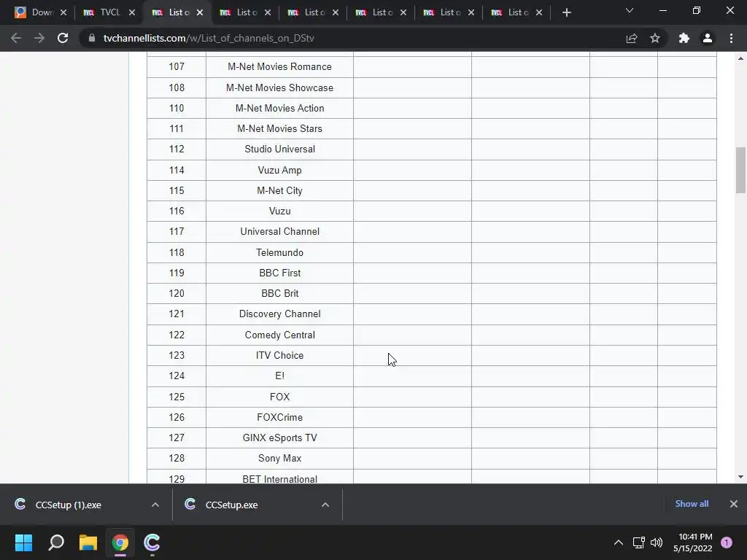Viewport: 747px width, 560px height.
Task: Select the FOXCrime cell
Action: tap(279, 417)
